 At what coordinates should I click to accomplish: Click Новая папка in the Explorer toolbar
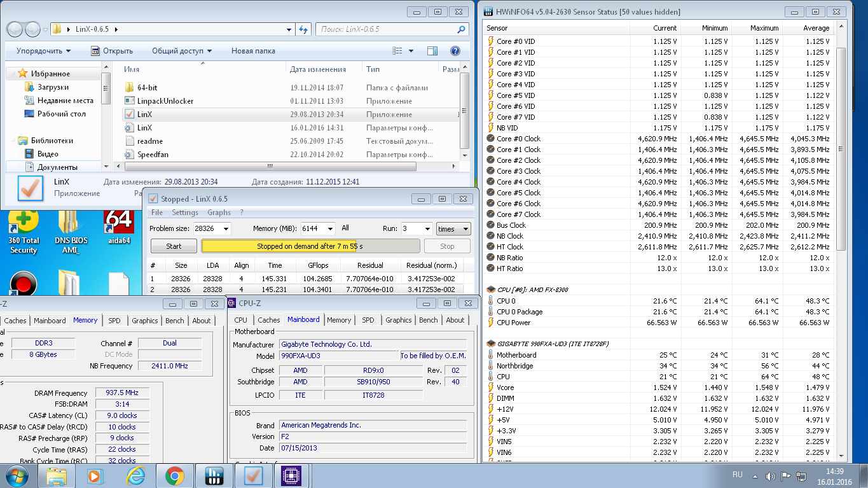pos(253,51)
